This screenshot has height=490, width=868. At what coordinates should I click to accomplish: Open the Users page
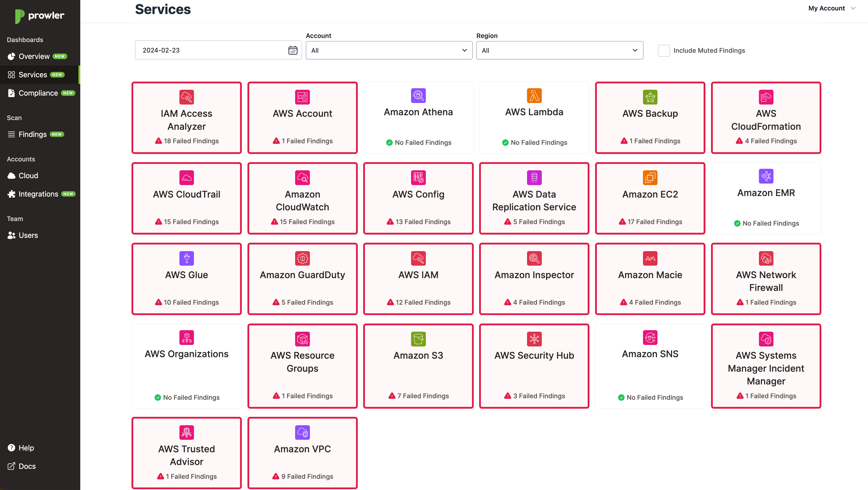[x=40, y=235]
